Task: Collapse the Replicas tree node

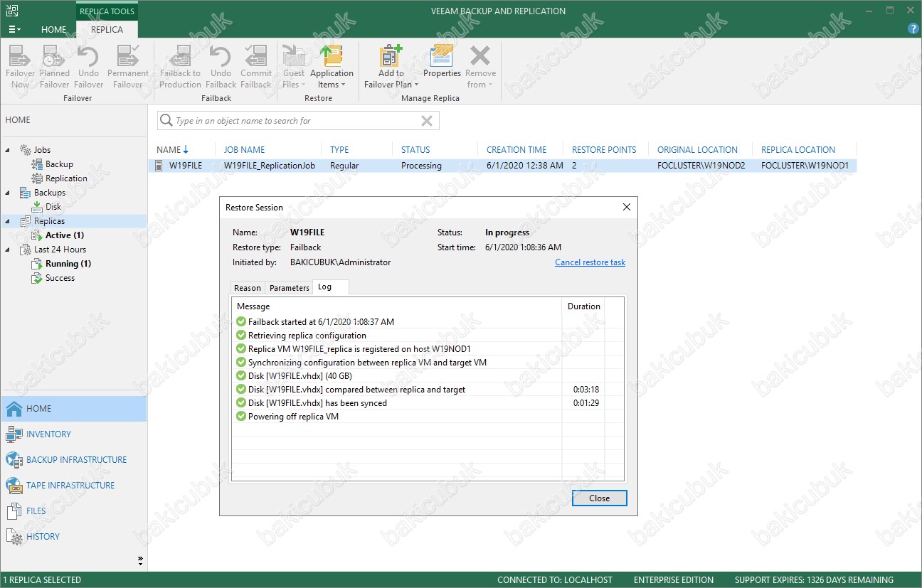Action: click(8, 221)
